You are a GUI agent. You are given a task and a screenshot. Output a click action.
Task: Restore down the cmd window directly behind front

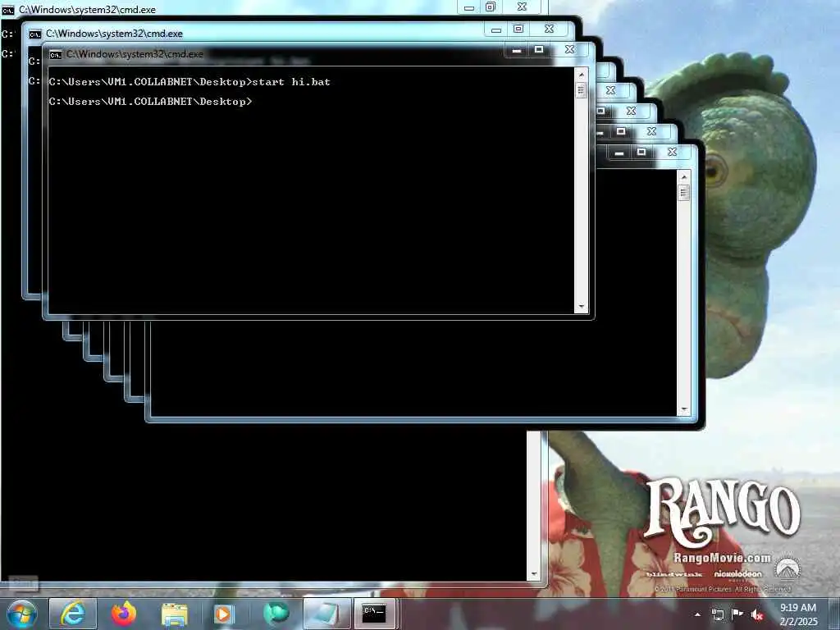[x=518, y=29]
